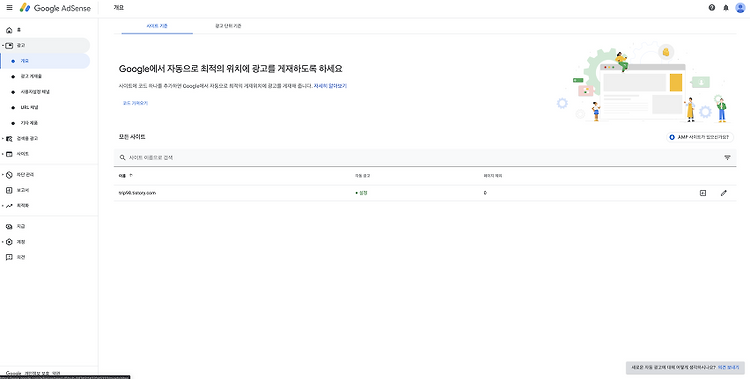Click the reports (보고서) icon
This screenshot has height=379, width=750.
tap(9, 190)
